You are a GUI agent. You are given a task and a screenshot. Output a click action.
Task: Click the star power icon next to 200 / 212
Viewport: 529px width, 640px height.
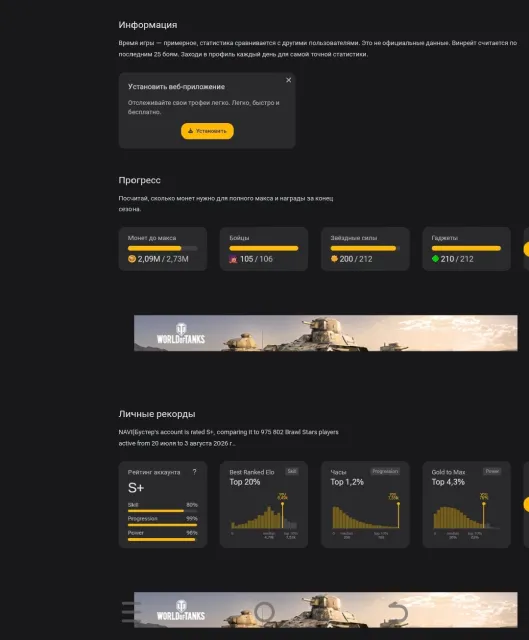coord(334,259)
